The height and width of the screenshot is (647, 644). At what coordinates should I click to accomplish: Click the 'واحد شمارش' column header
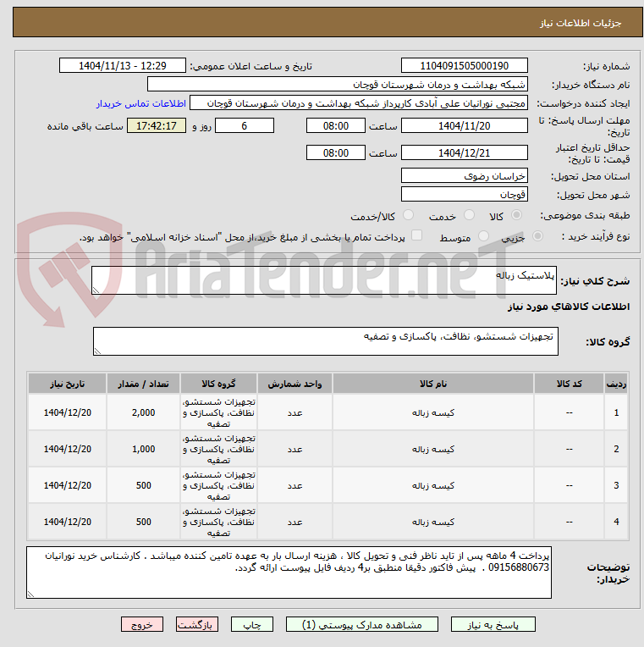(x=294, y=384)
